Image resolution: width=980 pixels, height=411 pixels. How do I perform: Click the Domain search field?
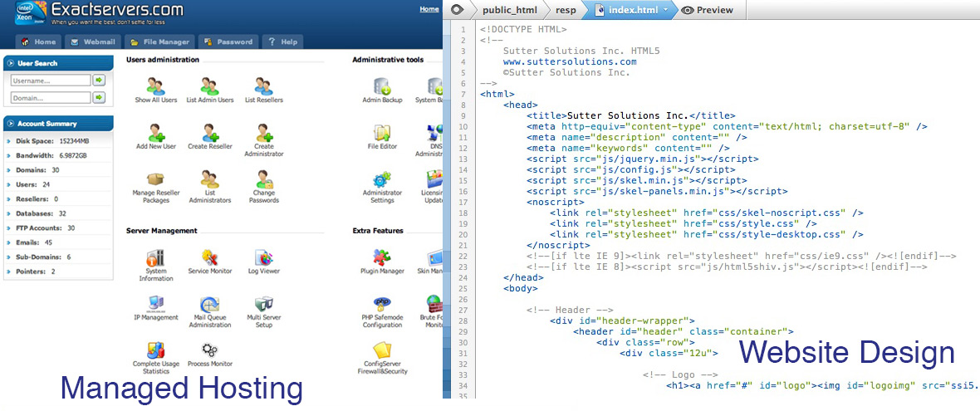[51, 98]
